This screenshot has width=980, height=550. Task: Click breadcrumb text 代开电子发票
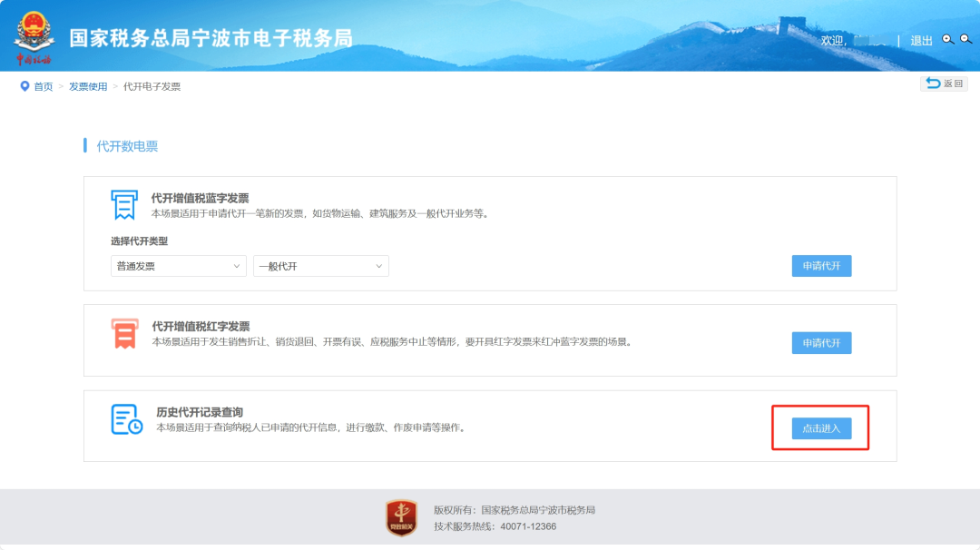point(152,87)
